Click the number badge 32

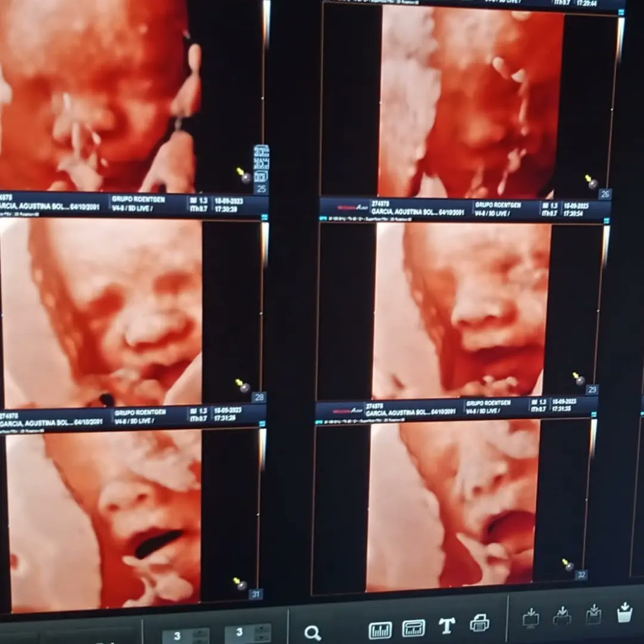[581, 575]
